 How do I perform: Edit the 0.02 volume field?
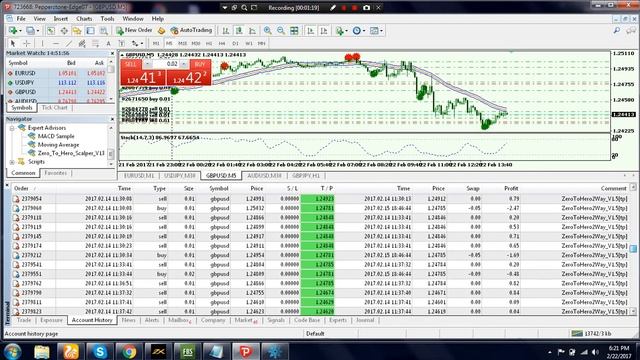tap(167, 64)
